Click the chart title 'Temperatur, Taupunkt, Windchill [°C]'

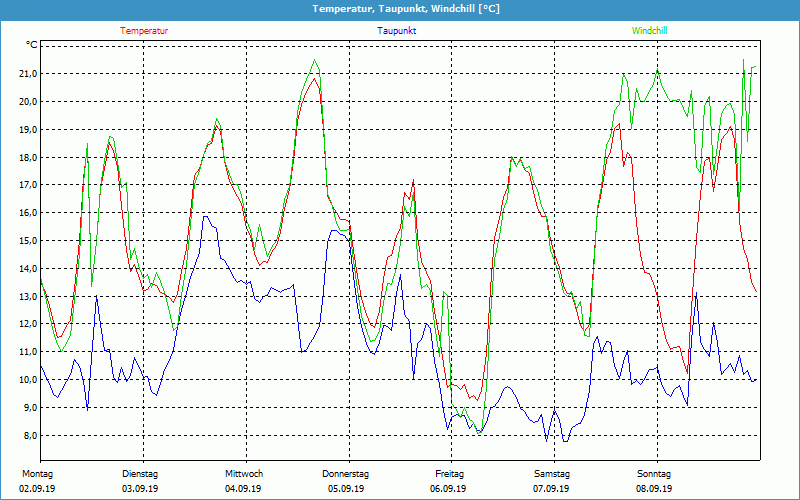pyautogui.click(x=406, y=9)
